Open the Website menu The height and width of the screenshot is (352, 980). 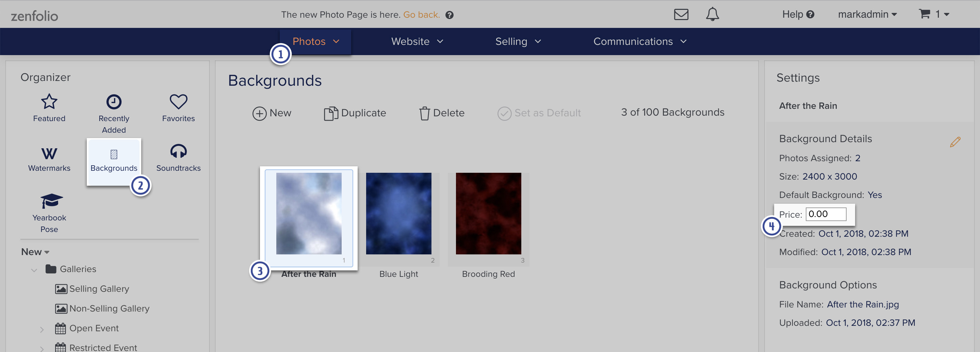(417, 41)
